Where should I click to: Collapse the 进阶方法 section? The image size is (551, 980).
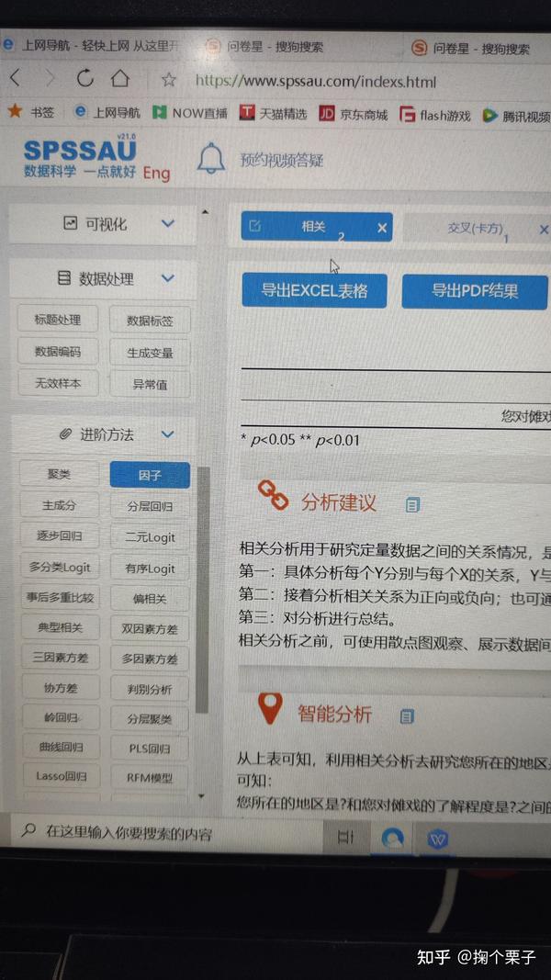pyautogui.click(x=167, y=434)
